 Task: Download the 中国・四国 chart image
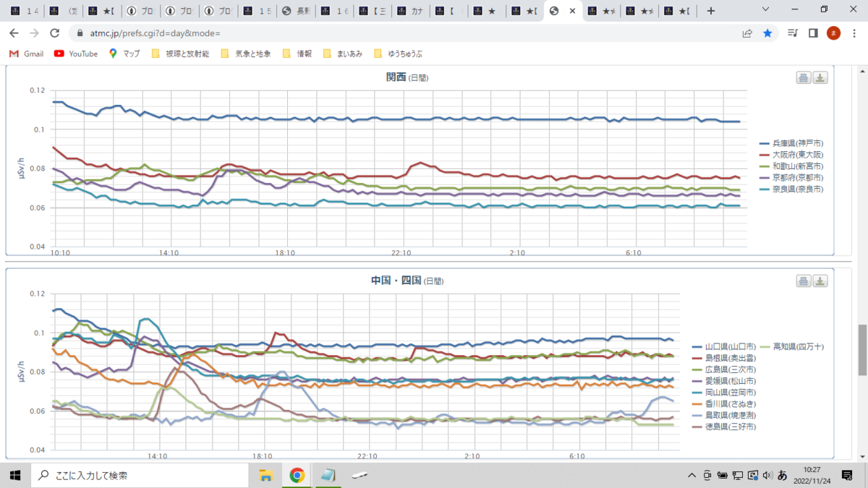(820, 281)
